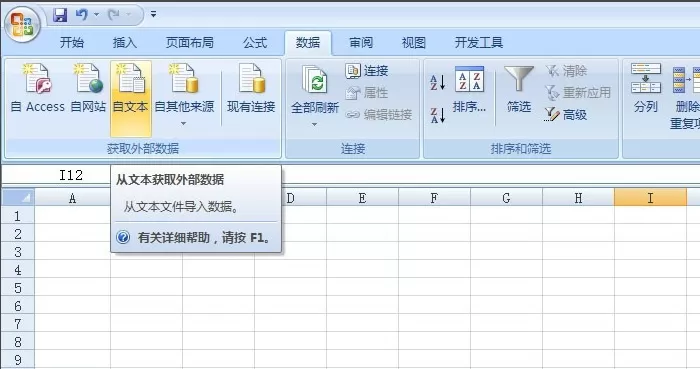Open the 页面布局 tab
Screen dimensions: 700x369
click(x=190, y=43)
